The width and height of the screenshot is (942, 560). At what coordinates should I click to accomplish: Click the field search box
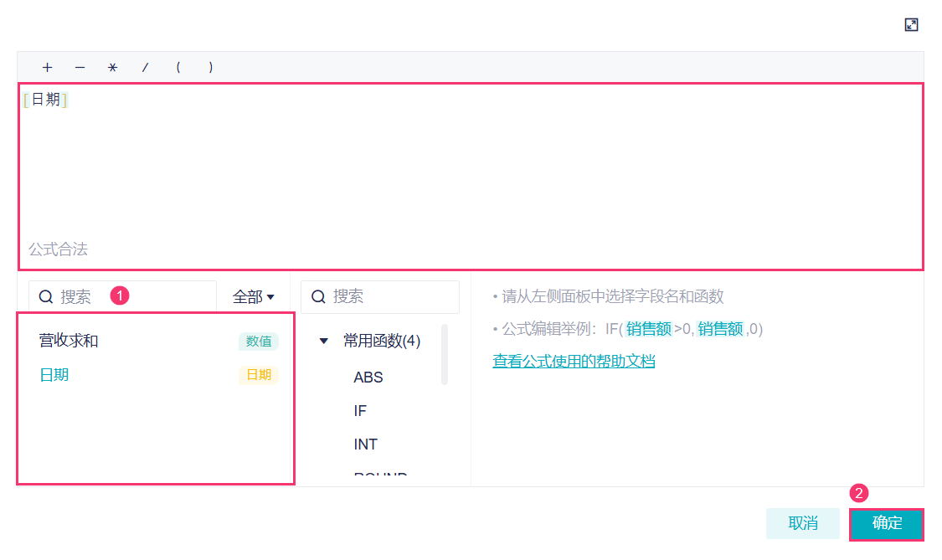pyautogui.click(x=122, y=296)
